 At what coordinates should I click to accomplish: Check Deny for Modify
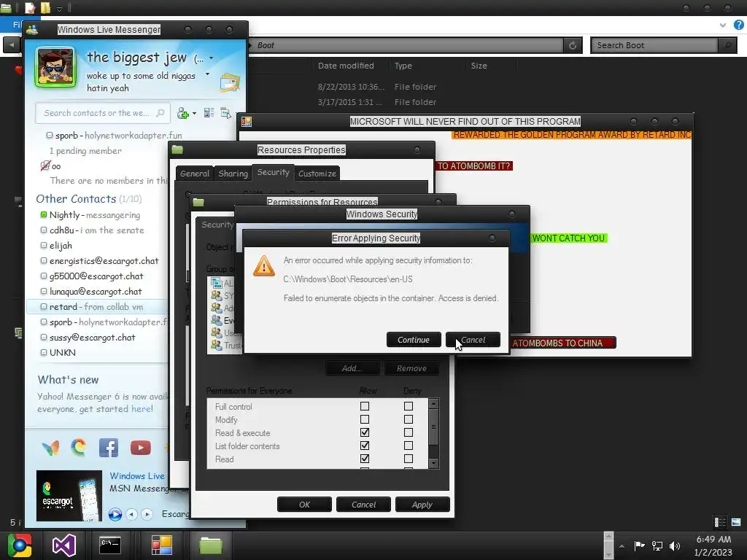409,419
